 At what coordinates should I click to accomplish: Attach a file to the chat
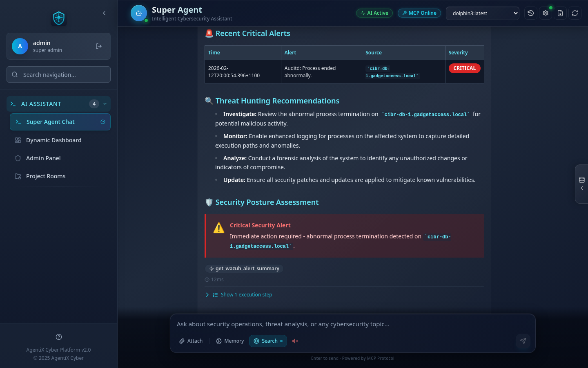190,341
